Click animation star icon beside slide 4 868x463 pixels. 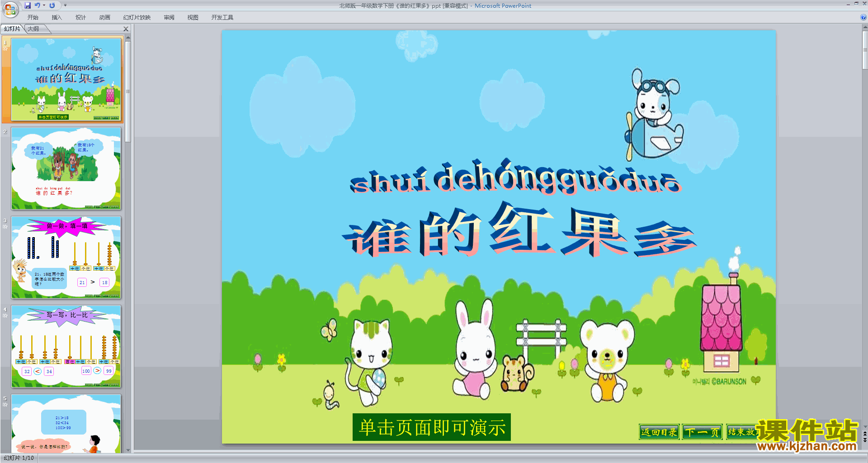(5, 315)
